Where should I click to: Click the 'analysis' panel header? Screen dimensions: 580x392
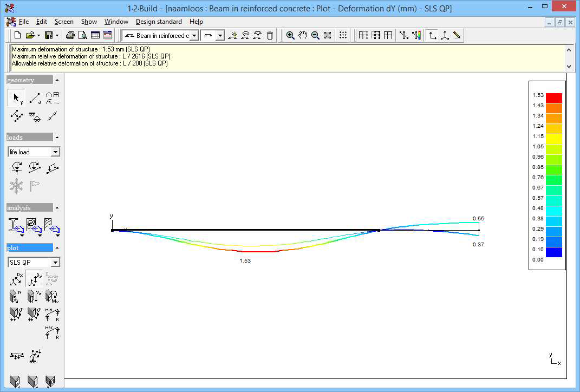30,208
